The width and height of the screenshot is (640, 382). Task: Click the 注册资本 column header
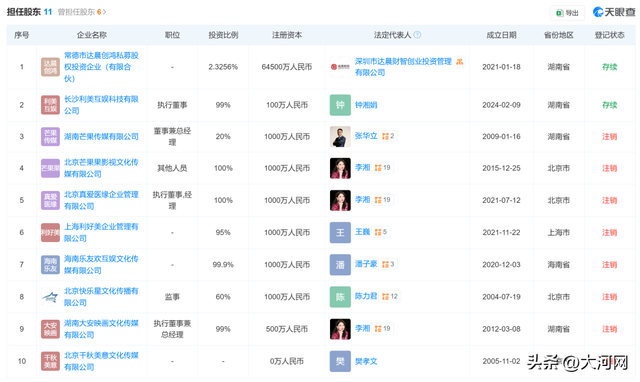[x=287, y=35]
